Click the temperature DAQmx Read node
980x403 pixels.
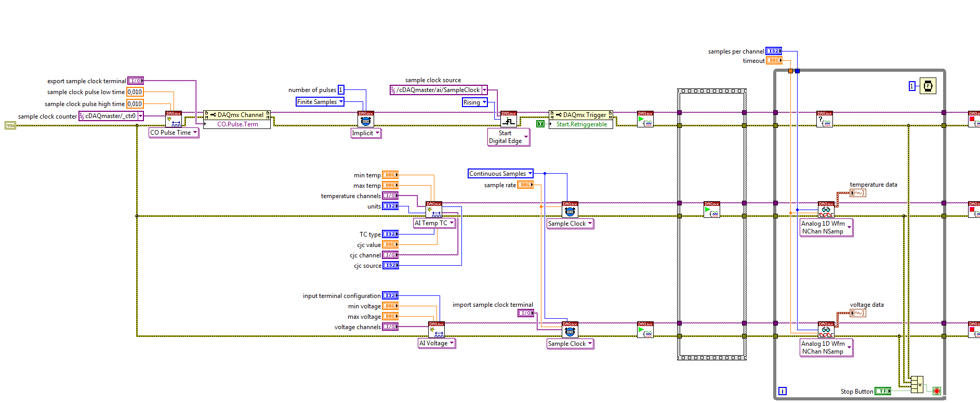coord(826,210)
